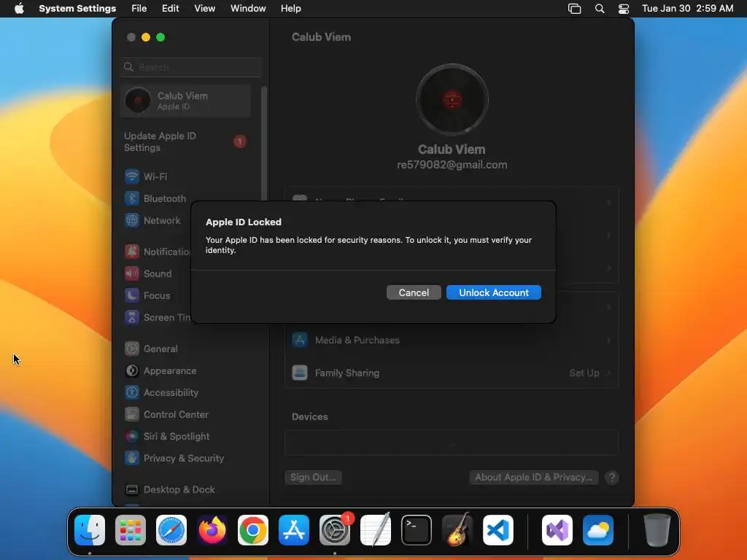Click the sidebar scrollbar

tap(263, 143)
